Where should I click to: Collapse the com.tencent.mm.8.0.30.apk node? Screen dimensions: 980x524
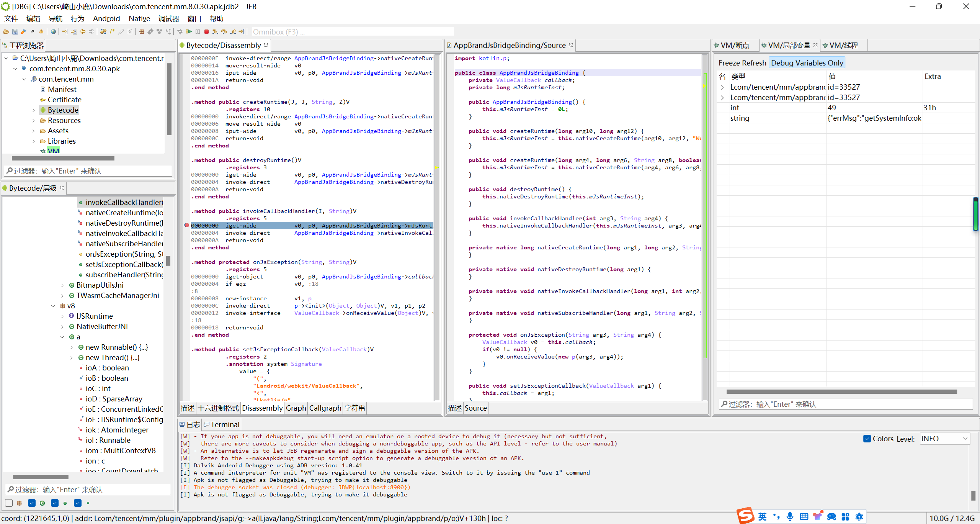click(x=15, y=69)
